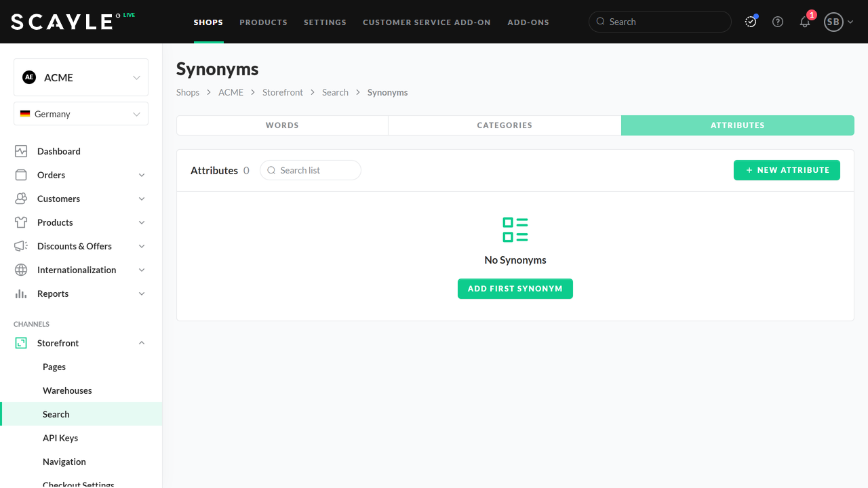Viewport: 868px width, 488px height.
Task: Open the ACME shop selector dropdown
Action: [81, 77]
